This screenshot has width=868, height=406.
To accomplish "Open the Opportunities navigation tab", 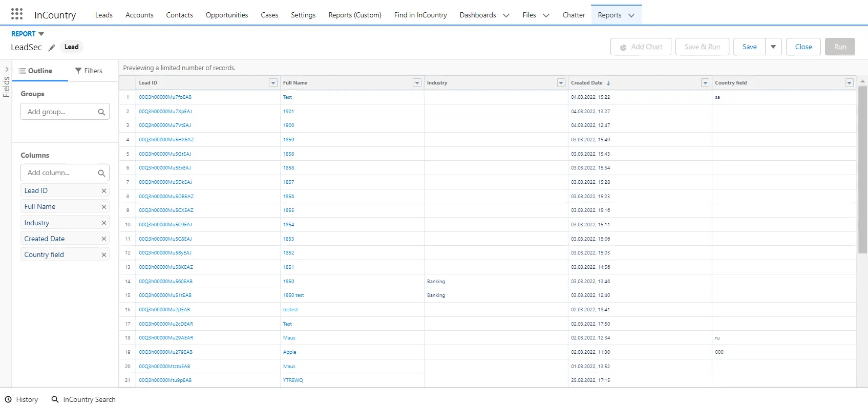I will [226, 15].
